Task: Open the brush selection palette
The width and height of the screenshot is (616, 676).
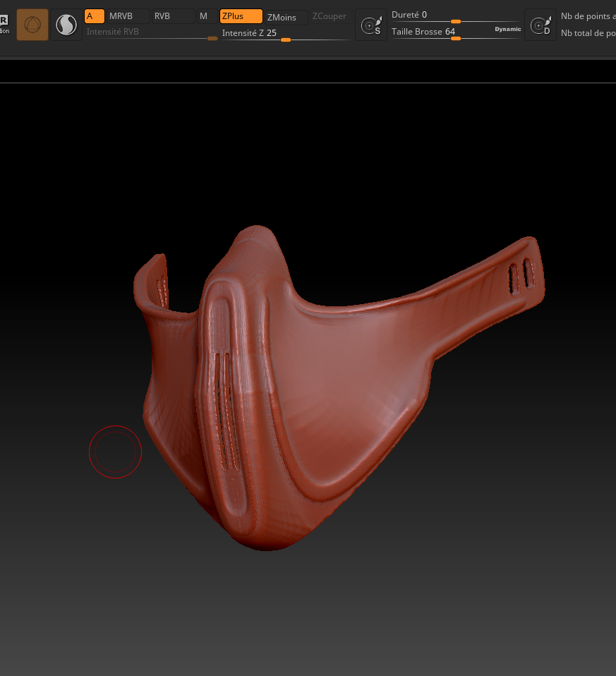Action: pos(32,24)
